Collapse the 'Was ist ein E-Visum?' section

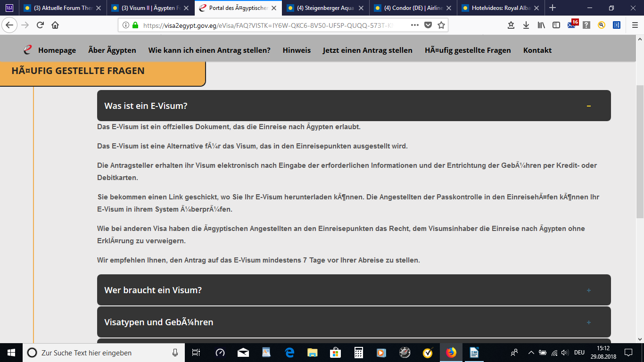click(x=588, y=106)
